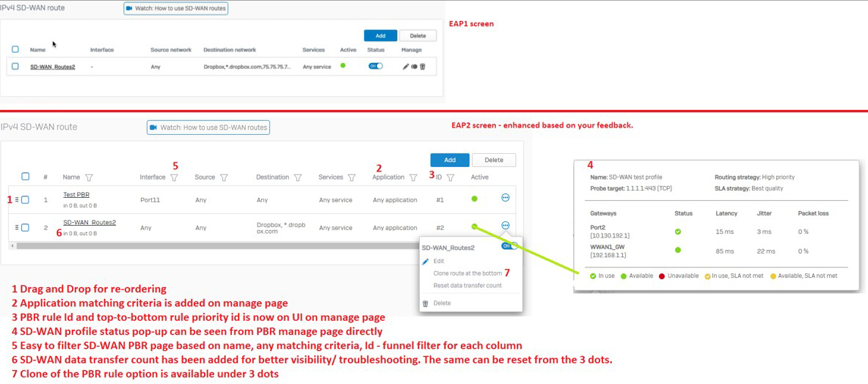Click the trash icon in EAP1 Manage column
The height and width of the screenshot is (384, 868).
click(x=423, y=67)
